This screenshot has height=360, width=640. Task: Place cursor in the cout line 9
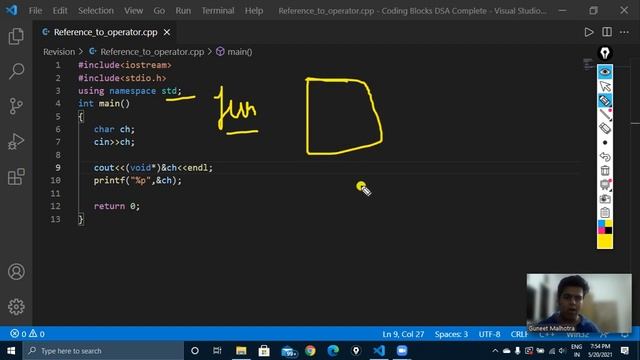click(153, 168)
